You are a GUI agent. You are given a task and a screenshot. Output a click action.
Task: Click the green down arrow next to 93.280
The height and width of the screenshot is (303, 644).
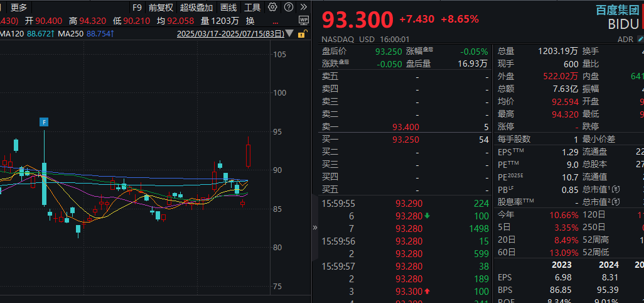coord(427,216)
